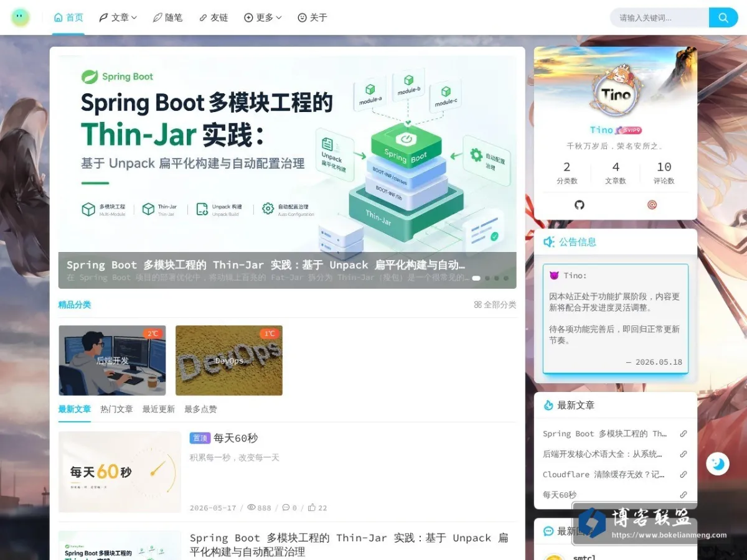
Task: Open the DevOps category card
Action: click(229, 360)
